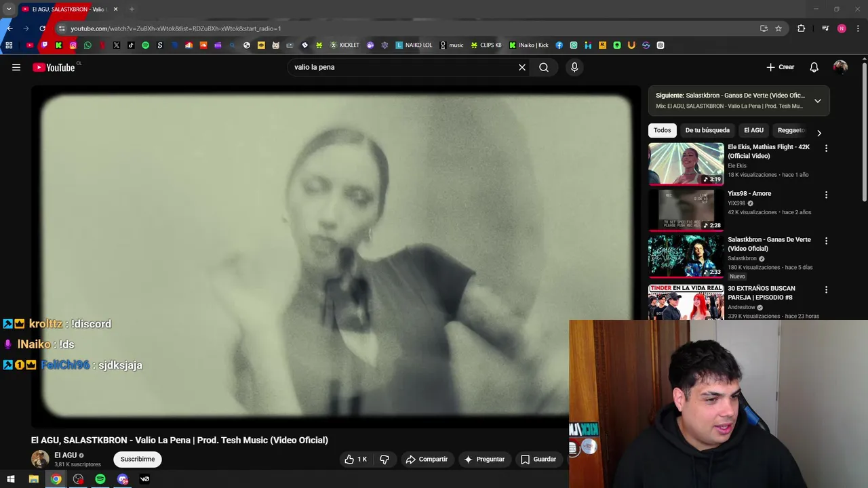Open a new Chrome tab
Image resolution: width=868 pixels, height=488 pixels.
coord(132,9)
